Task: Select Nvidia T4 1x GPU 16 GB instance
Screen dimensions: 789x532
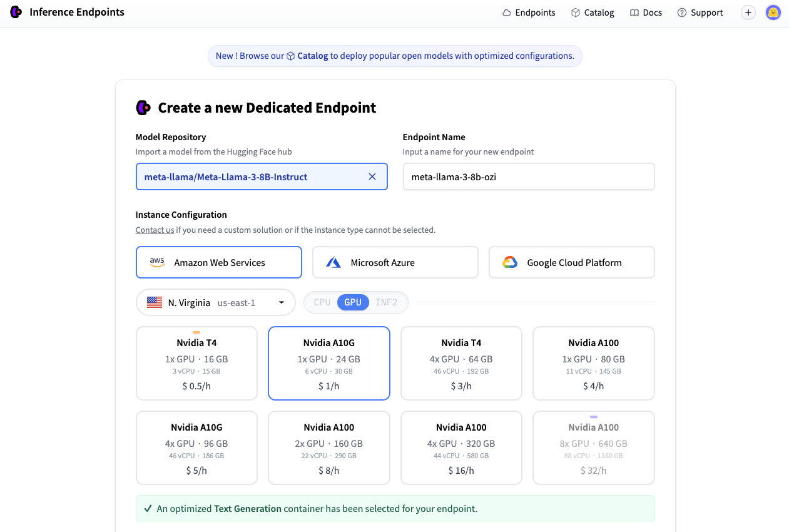Action: pos(196,363)
